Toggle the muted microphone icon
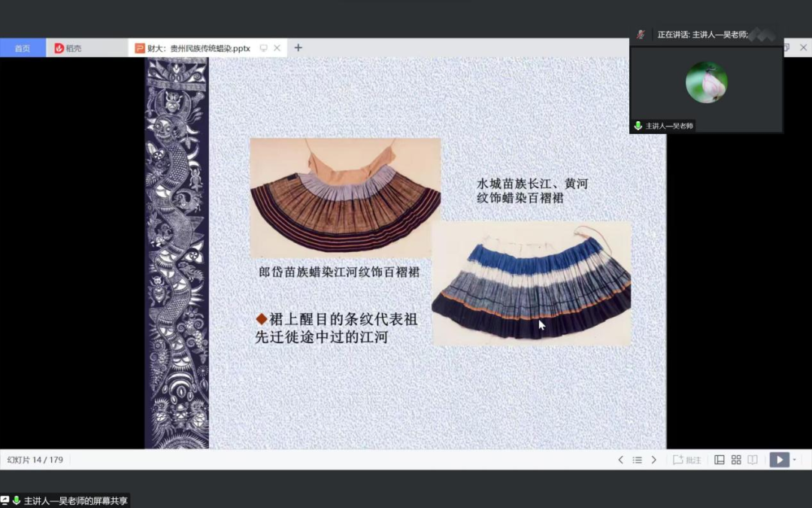This screenshot has height=508, width=812. (641, 35)
